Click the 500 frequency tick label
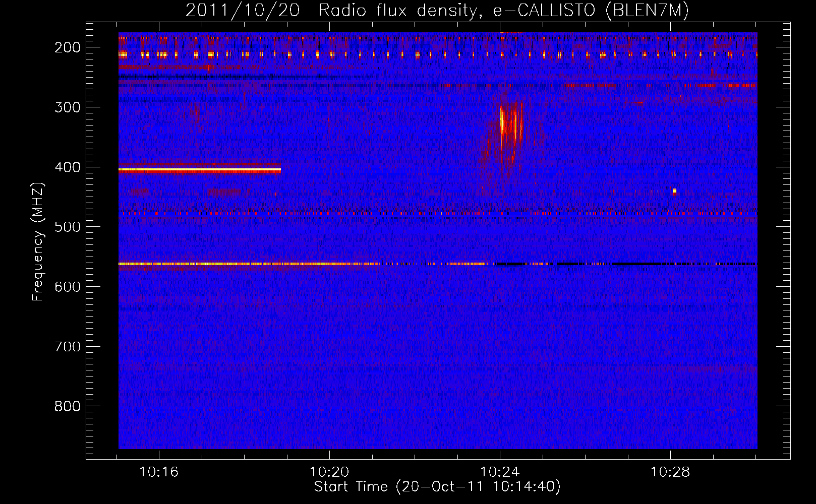816x504 pixels. [x=67, y=227]
